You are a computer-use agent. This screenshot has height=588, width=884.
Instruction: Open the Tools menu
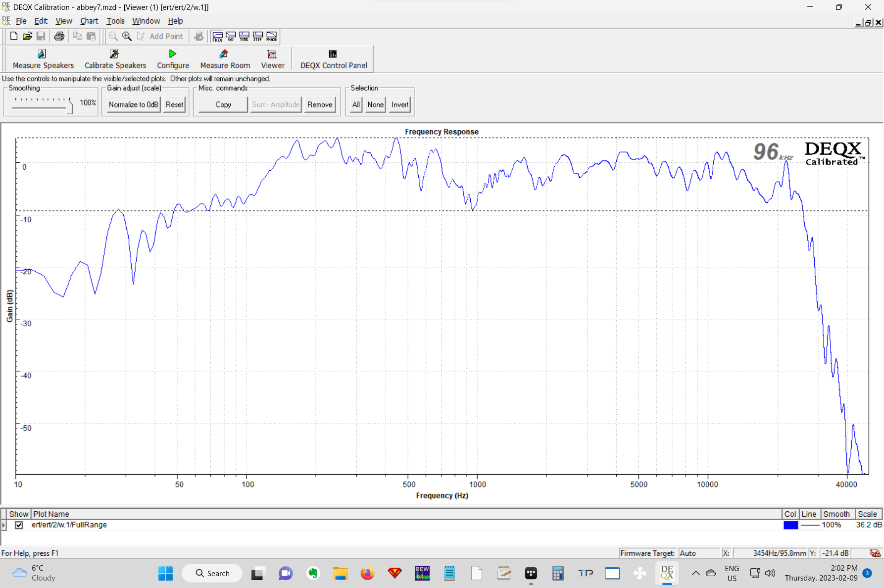[x=115, y=21]
